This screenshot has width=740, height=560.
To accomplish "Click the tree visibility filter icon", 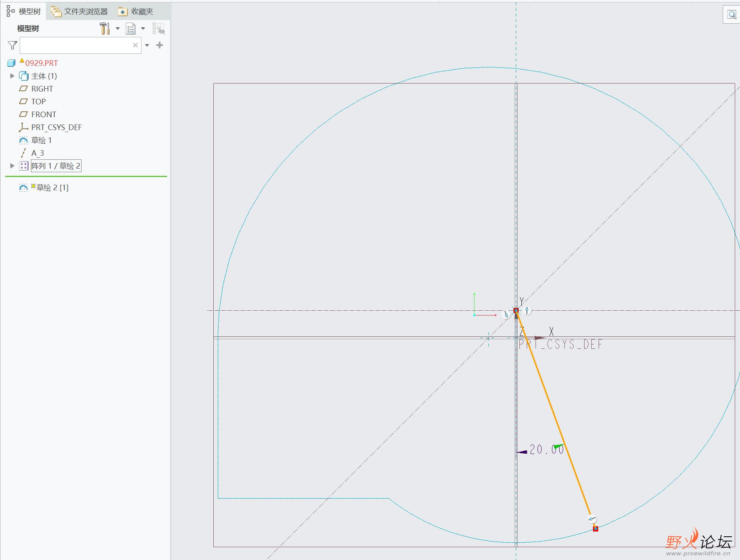I will click(158, 29).
